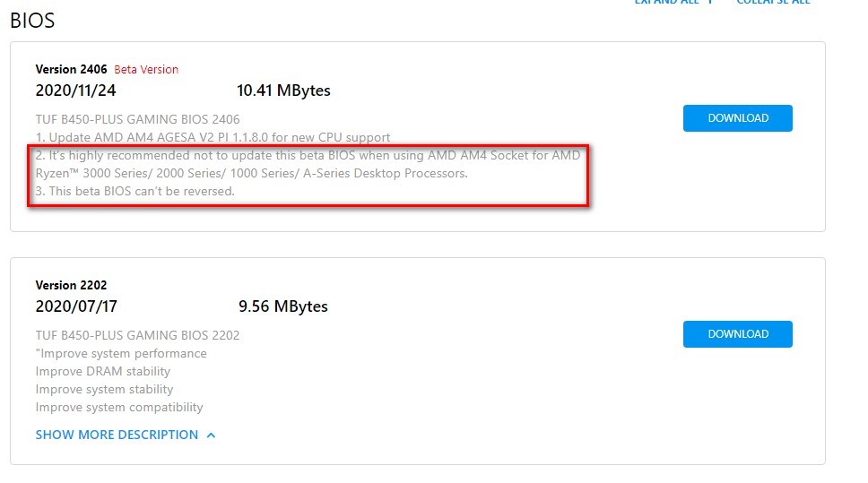Click the chevron beside SHOW MORE DESCRIPTION
Image resolution: width=868 pixels, height=483 pixels.
(x=211, y=436)
